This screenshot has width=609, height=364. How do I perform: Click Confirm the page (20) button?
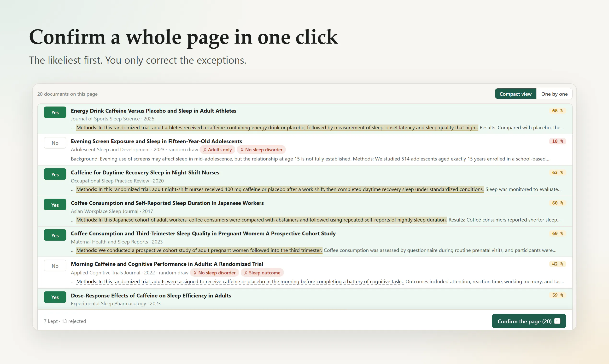529,321
